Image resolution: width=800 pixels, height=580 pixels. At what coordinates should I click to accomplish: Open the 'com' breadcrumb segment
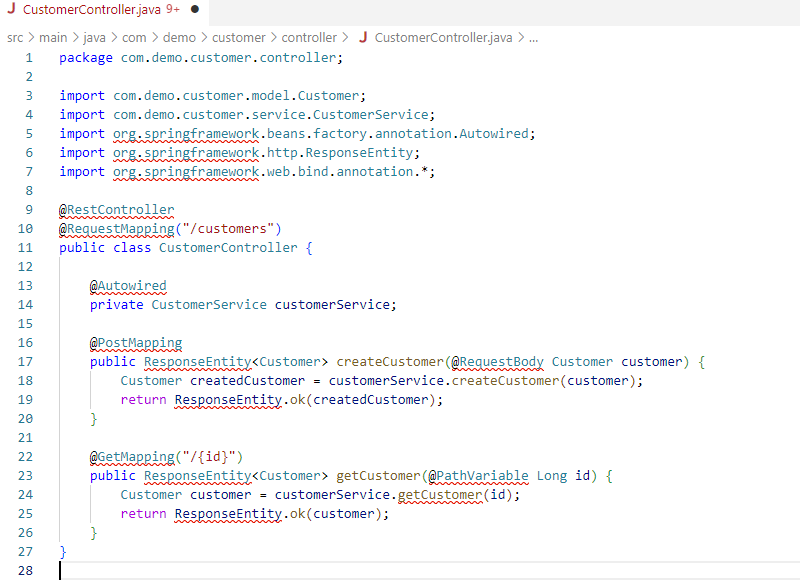[x=134, y=38]
